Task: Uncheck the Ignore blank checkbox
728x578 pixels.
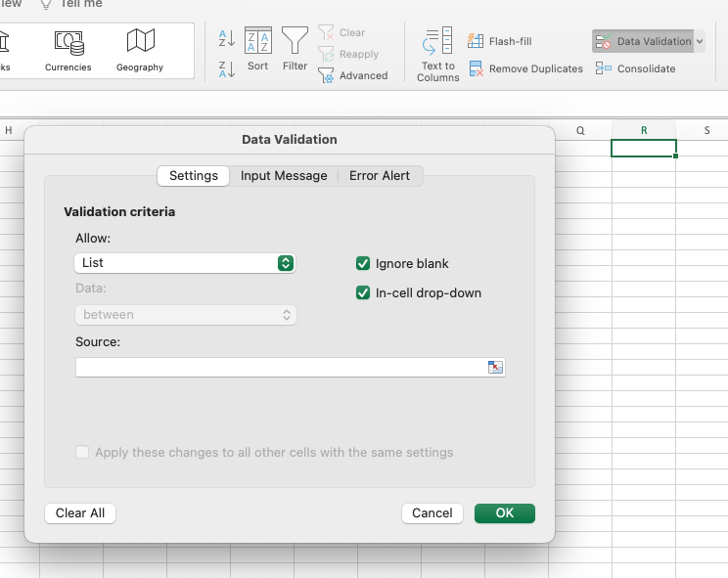Action: 363,263
